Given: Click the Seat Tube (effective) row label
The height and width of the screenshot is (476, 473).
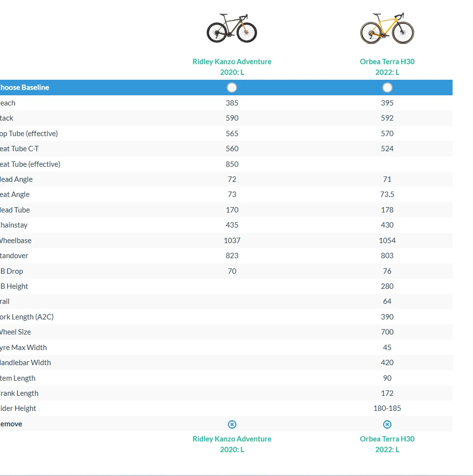Looking at the screenshot, I should (x=30, y=164).
